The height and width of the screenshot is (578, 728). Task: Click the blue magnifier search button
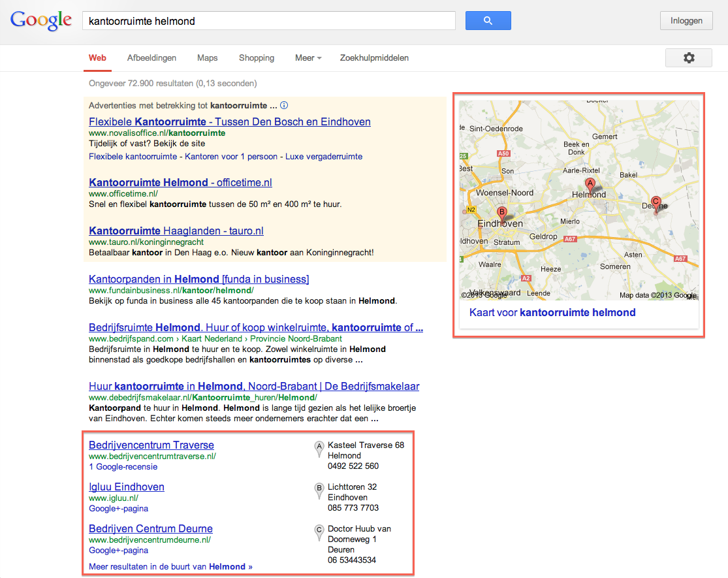[x=488, y=20]
